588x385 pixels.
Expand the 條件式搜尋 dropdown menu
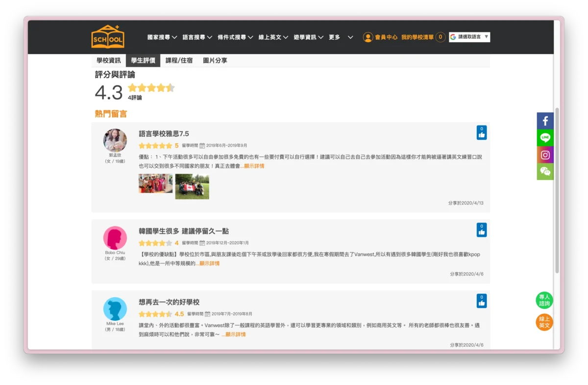coord(235,37)
